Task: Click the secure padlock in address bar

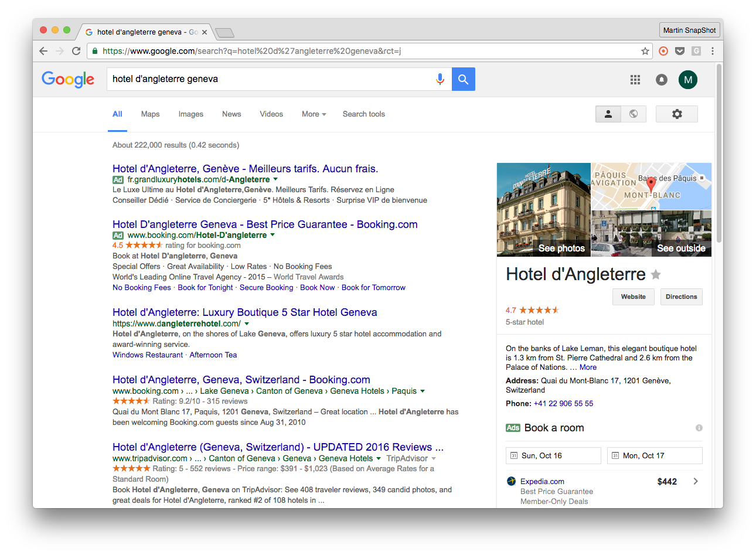Action: [94, 51]
